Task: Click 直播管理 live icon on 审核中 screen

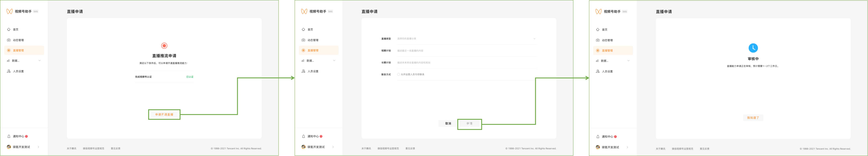Action: point(598,51)
